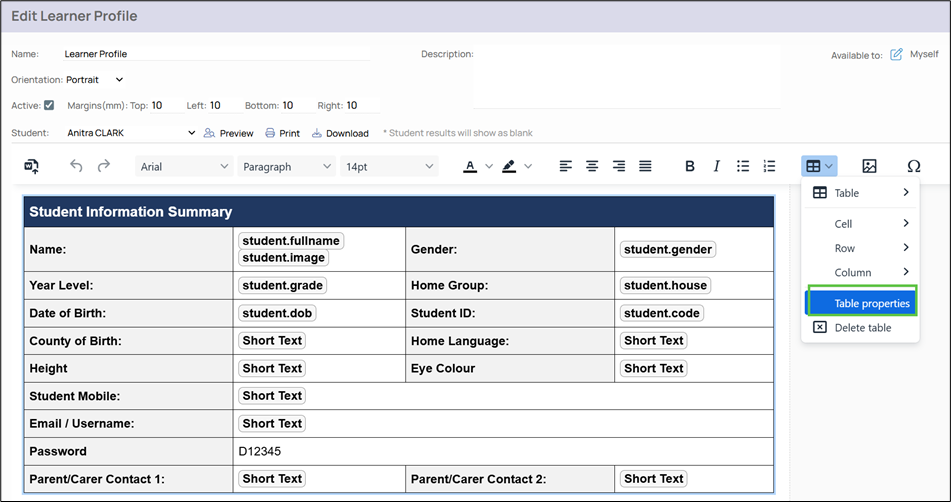Choose Table properties from the menu
The height and width of the screenshot is (502, 951).
tap(871, 303)
